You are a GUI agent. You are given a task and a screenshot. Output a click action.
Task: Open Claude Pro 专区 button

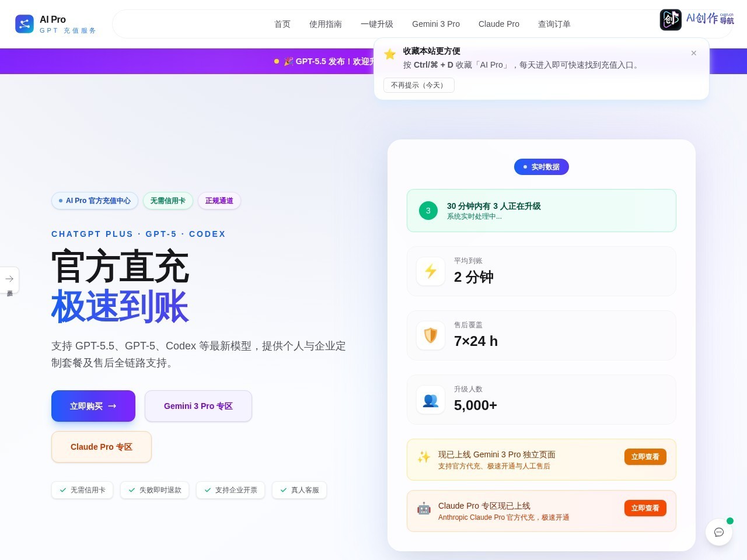[x=102, y=447]
